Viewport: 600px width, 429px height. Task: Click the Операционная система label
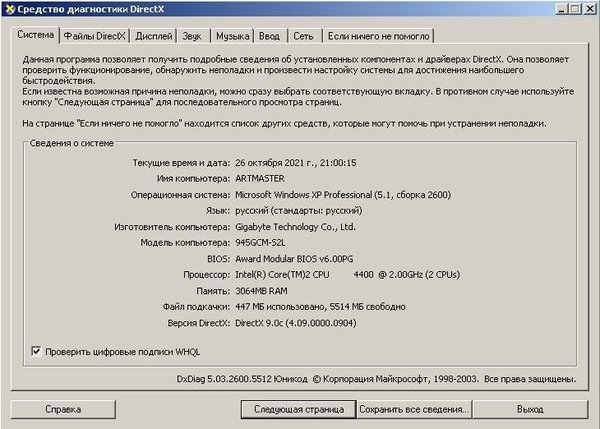(x=180, y=194)
